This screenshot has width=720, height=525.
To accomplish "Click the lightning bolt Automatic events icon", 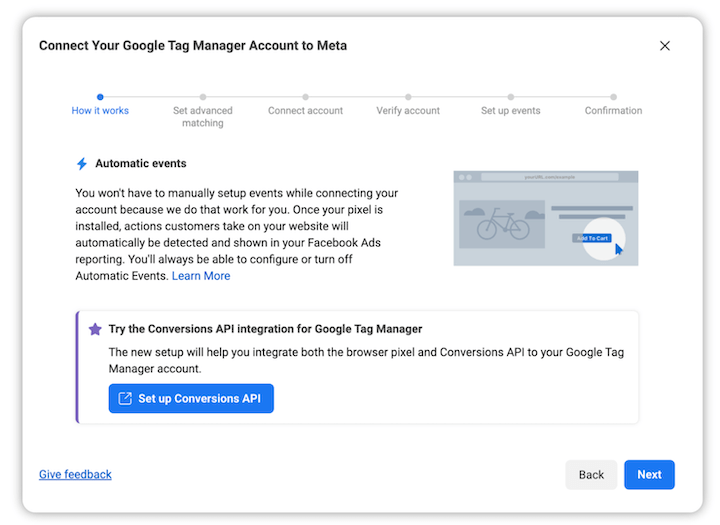I will tap(82, 164).
